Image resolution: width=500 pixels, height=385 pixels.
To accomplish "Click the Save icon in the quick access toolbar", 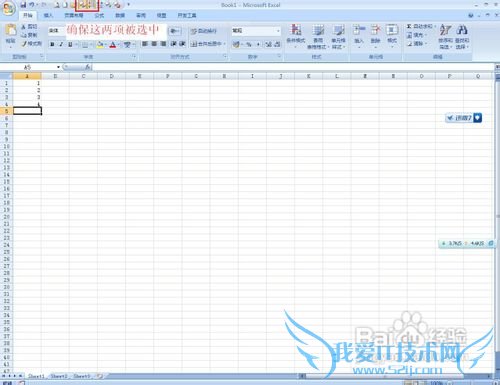I will tap(23, 5).
